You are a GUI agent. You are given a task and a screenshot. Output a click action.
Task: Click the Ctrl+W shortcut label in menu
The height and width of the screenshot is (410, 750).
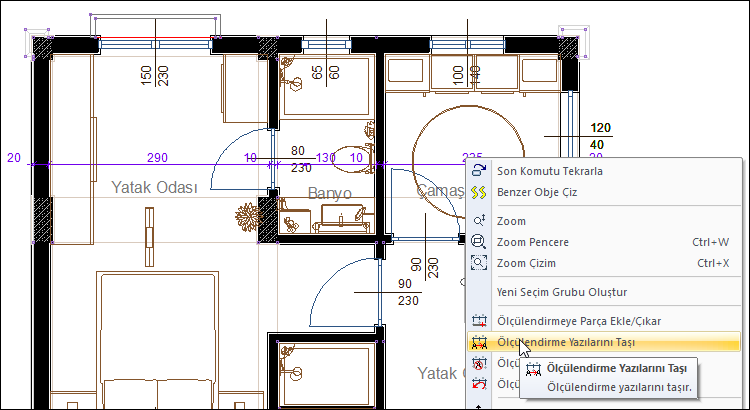710,242
